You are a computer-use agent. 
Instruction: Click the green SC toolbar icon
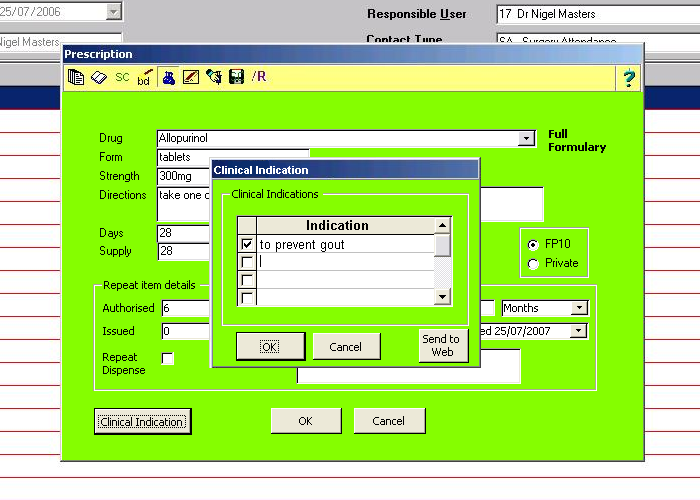tap(122, 77)
